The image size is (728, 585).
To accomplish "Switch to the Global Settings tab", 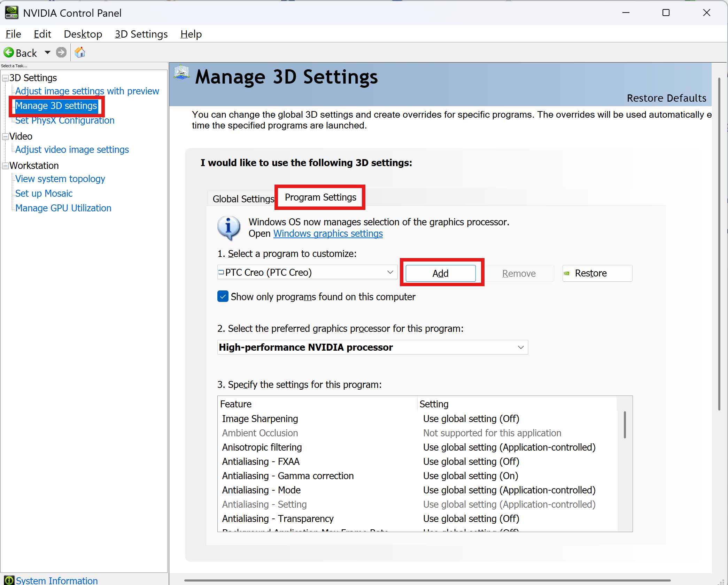I will coord(243,199).
